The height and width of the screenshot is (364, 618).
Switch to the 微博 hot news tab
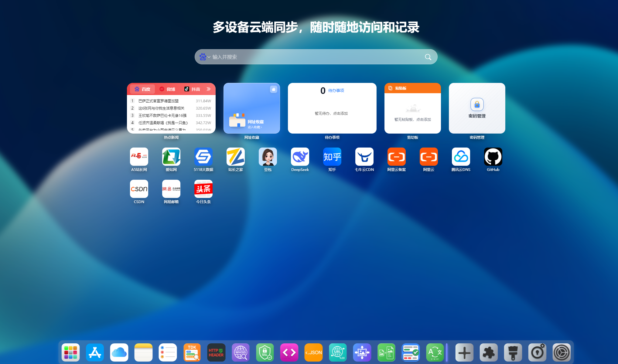tap(167, 89)
